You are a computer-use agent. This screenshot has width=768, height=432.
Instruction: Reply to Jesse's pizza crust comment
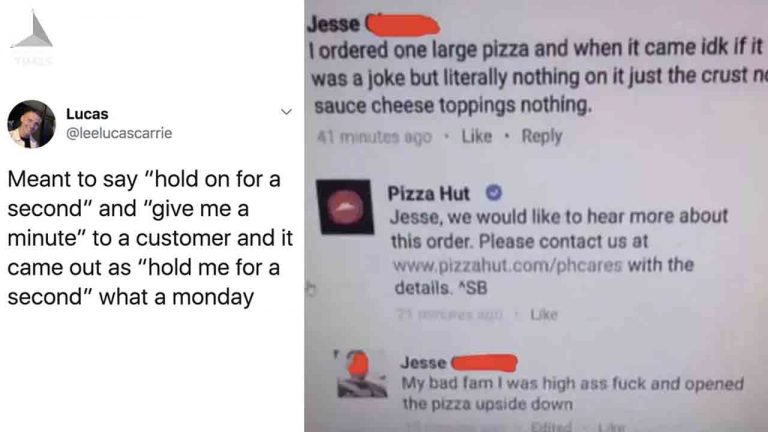tap(542, 136)
